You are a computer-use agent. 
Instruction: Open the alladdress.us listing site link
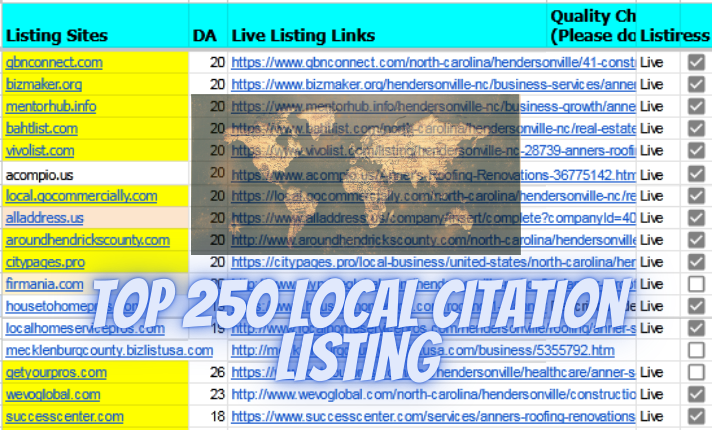tap(44, 218)
